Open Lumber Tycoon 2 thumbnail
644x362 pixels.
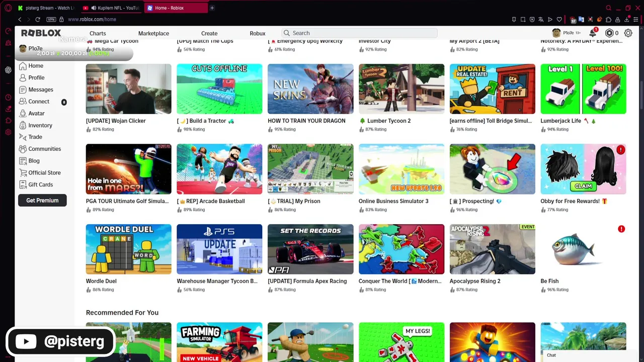pos(401,89)
